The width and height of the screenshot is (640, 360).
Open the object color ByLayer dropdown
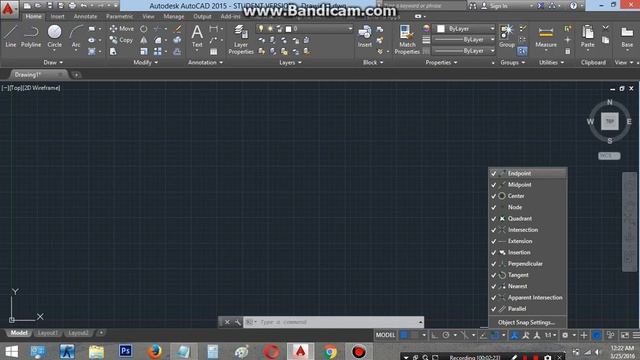tap(465, 29)
